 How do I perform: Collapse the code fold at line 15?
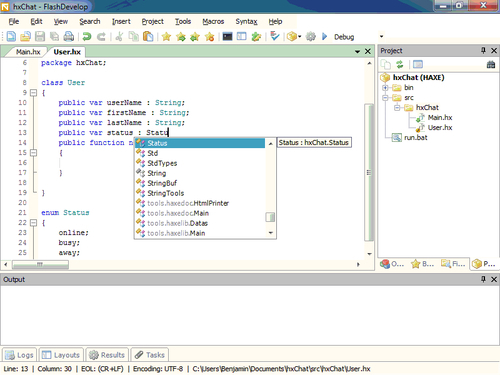coord(33,153)
